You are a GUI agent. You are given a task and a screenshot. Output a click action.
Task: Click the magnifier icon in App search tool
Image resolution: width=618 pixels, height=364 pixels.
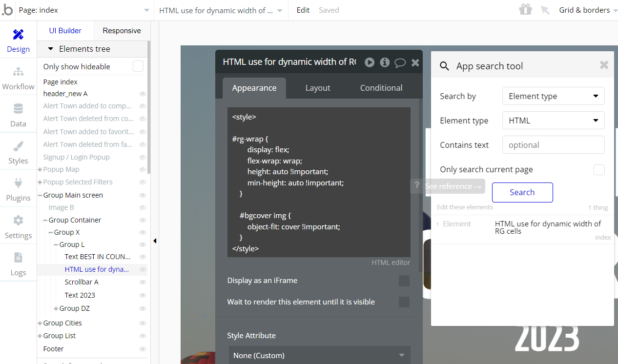pyautogui.click(x=444, y=66)
